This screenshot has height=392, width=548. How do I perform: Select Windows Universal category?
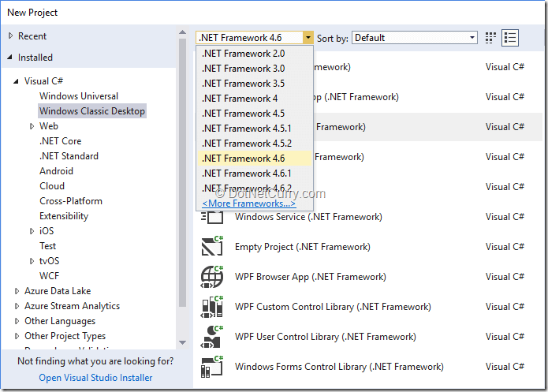coord(79,96)
